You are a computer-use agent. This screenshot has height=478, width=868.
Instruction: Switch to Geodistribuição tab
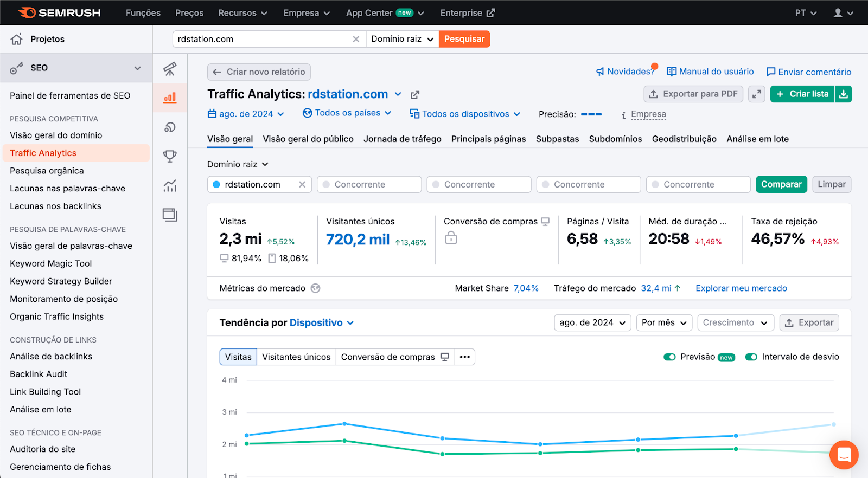(x=684, y=139)
